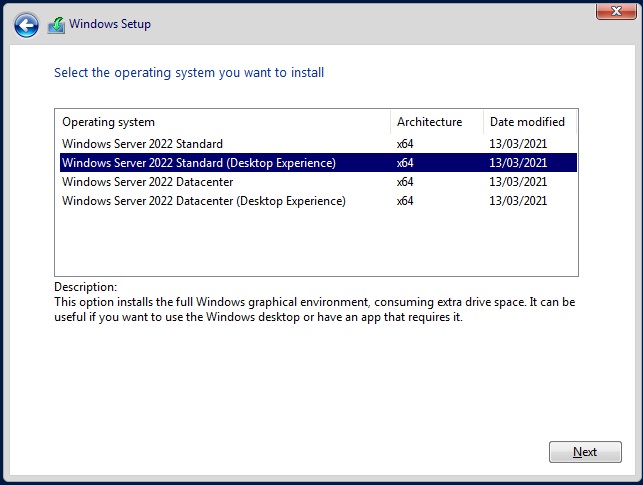
Task: Click the blue back arrow button
Action: (27, 25)
